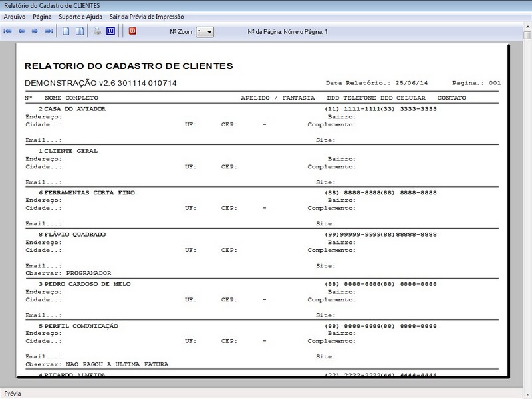532x399 pixels.
Task: Open the Arquivo menu
Action: (x=15, y=15)
